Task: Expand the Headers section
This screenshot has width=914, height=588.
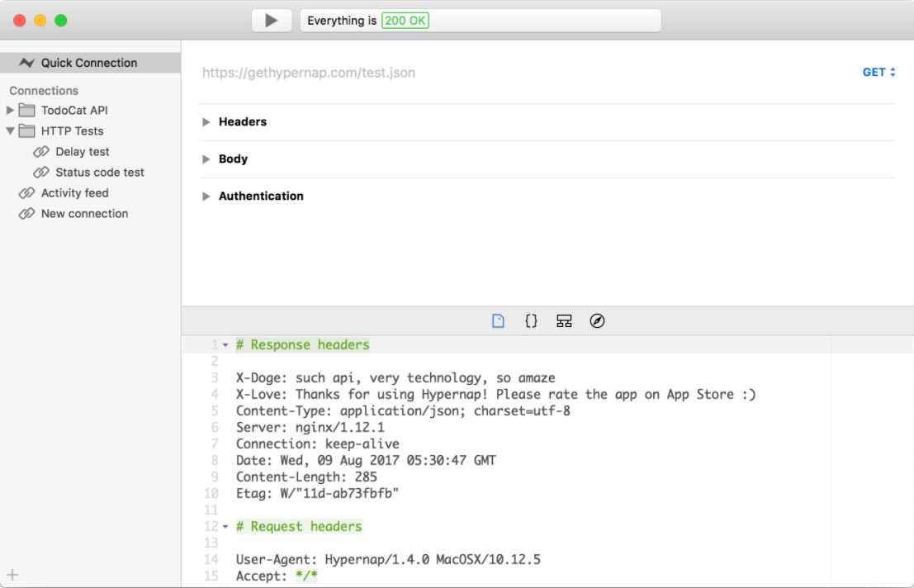Action: tap(206, 121)
